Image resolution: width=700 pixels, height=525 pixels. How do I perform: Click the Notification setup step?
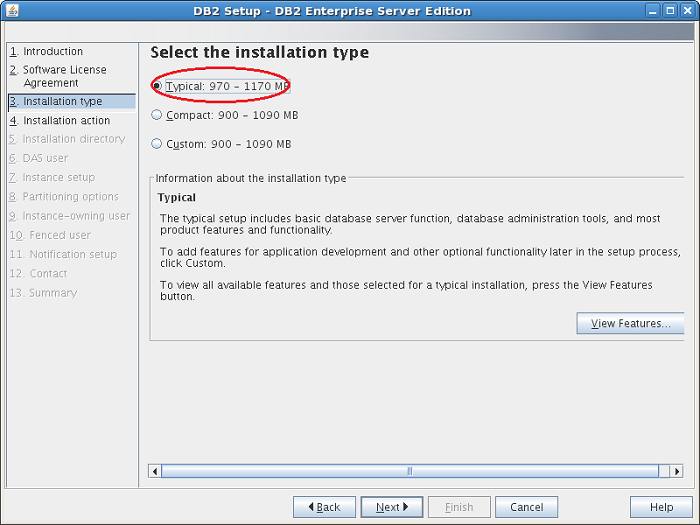(63, 254)
